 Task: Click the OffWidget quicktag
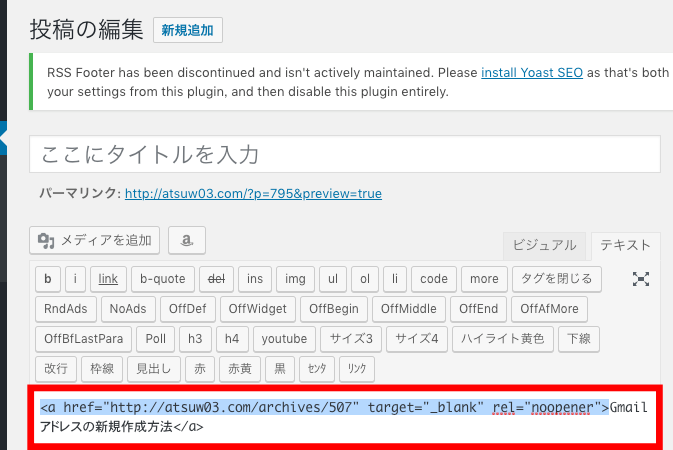[258, 309]
